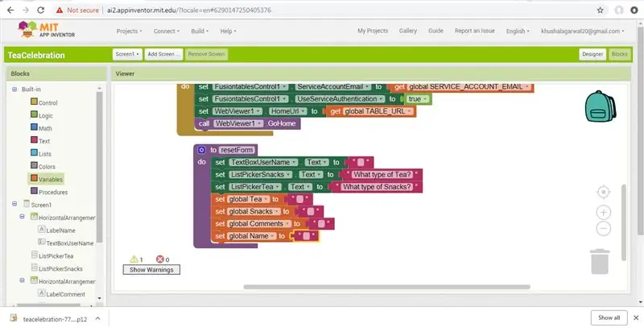644x328 pixels.
Task: Go forward in browser history
Action: click(x=26, y=10)
